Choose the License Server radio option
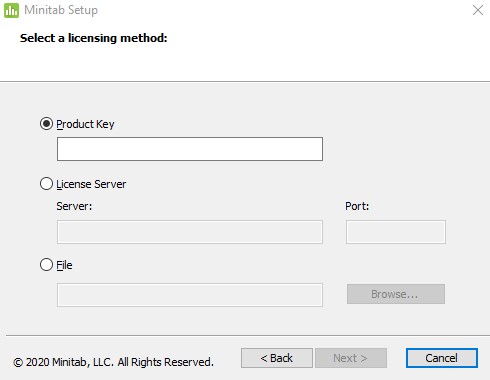The image size is (490, 380). point(46,184)
